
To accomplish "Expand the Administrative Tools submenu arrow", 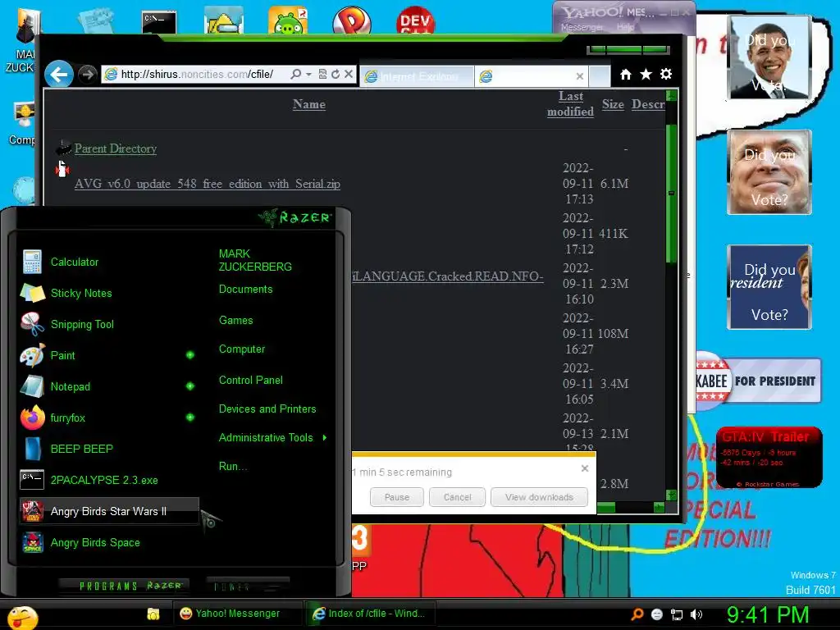I will (325, 438).
